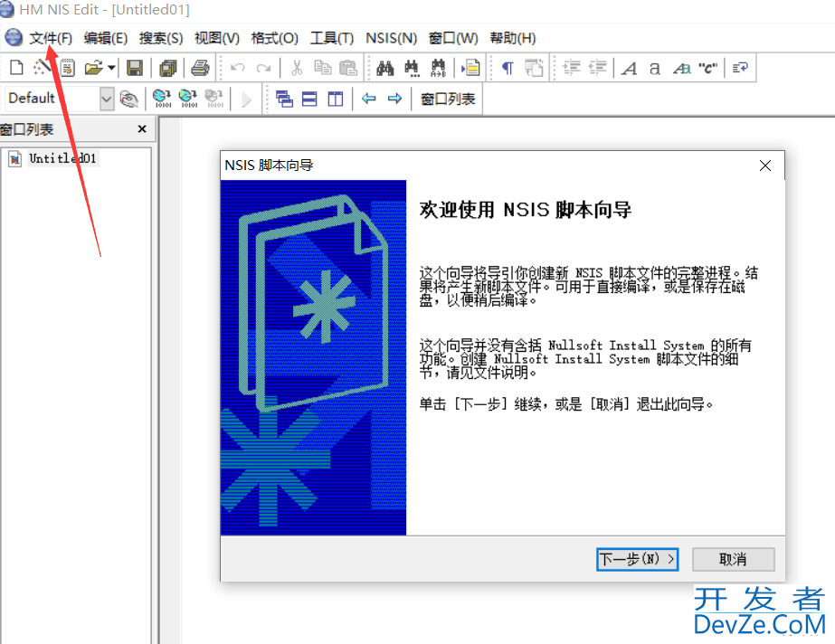Click 取消 to exit the wizard
The width and height of the screenshot is (835, 644).
coord(733,559)
